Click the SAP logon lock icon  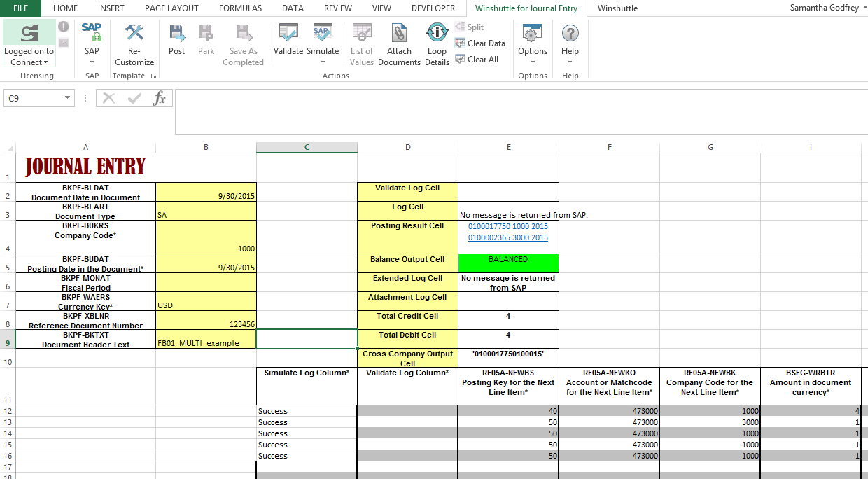[x=92, y=32]
